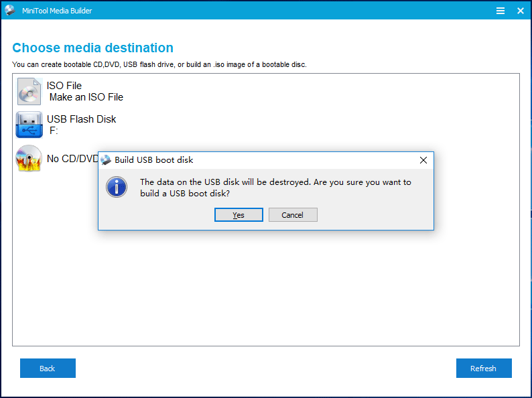Refresh the media destination list
Screen dimensions: 532x398
[484, 368]
